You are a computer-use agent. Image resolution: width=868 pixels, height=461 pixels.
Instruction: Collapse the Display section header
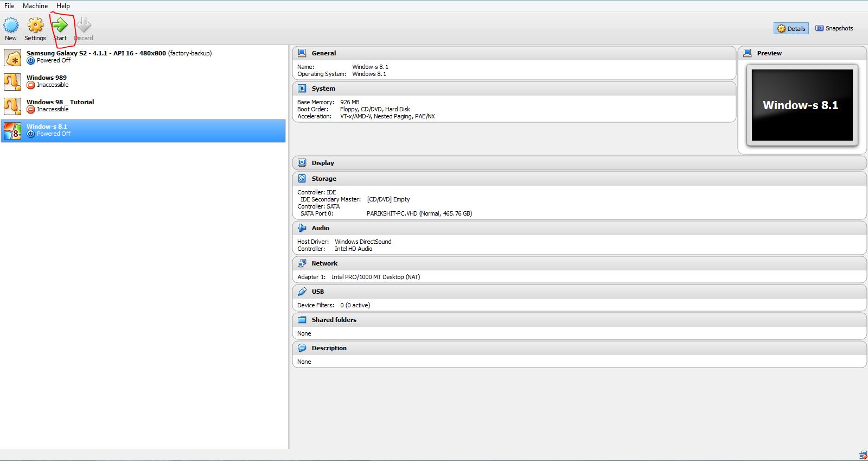coord(323,163)
